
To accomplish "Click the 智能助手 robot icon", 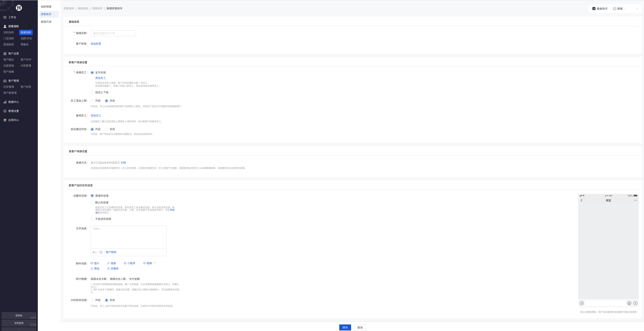I will point(594,9).
